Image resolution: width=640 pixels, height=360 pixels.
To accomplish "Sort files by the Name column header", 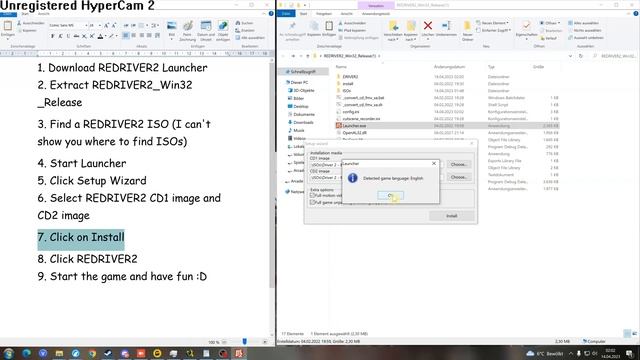I will [341, 67].
